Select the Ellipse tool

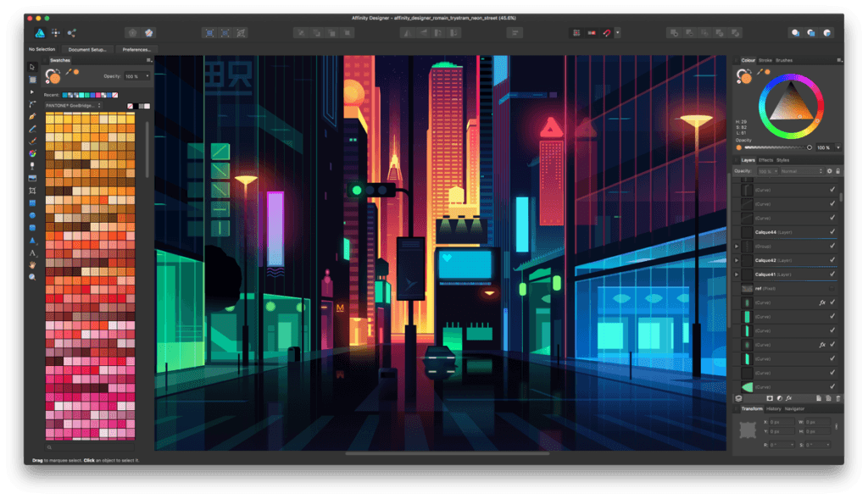coord(32,215)
